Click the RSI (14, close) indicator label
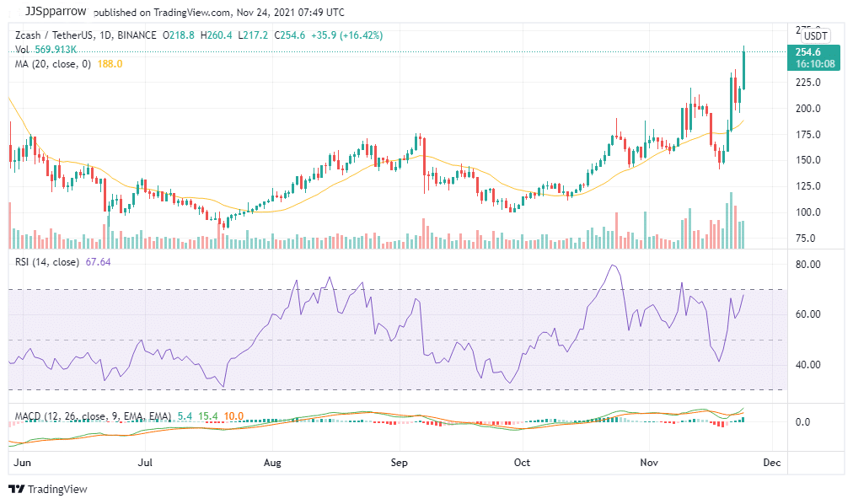 (47, 262)
